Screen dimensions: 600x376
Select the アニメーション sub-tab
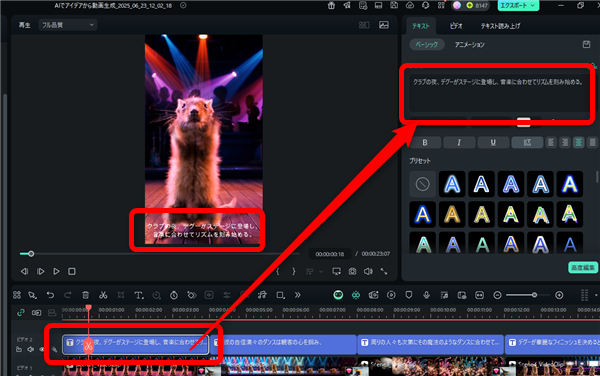[470, 44]
